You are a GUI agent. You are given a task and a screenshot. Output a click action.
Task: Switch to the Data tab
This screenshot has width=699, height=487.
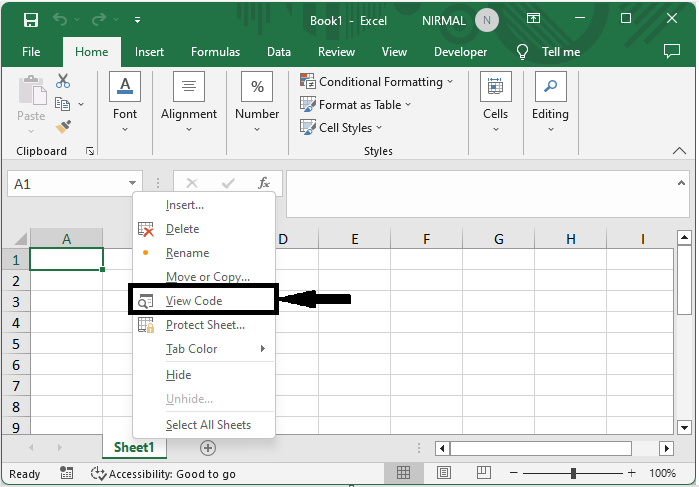(x=279, y=52)
